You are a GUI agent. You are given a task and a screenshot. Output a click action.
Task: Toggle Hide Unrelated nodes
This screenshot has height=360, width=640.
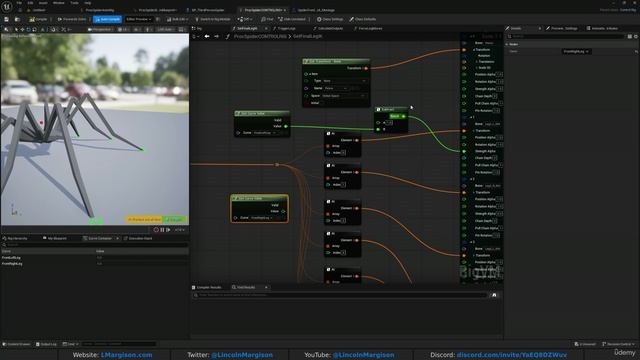tap(292, 19)
